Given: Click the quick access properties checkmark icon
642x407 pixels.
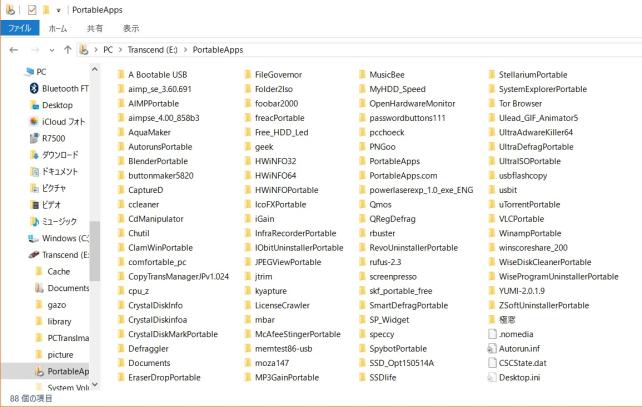Looking at the screenshot, I should 32,10.
